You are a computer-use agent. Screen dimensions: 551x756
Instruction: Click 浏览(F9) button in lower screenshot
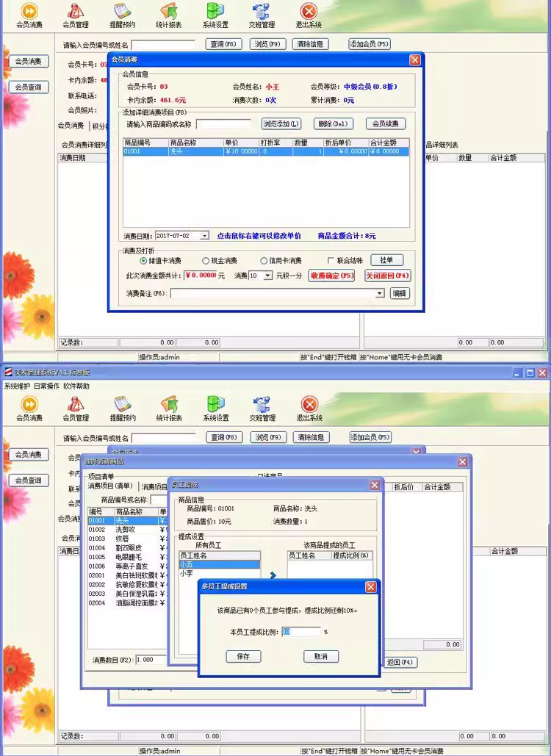click(x=268, y=437)
